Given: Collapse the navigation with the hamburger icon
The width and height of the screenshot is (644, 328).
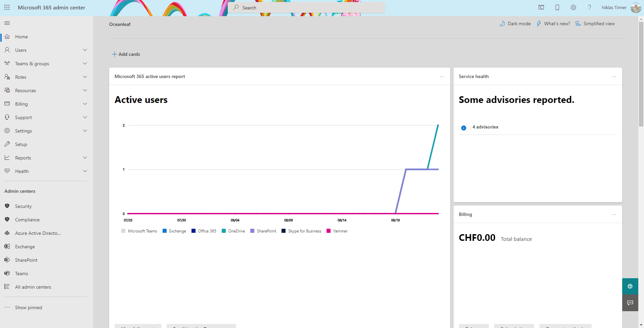Looking at the screenshot, I should coord(7,23).
